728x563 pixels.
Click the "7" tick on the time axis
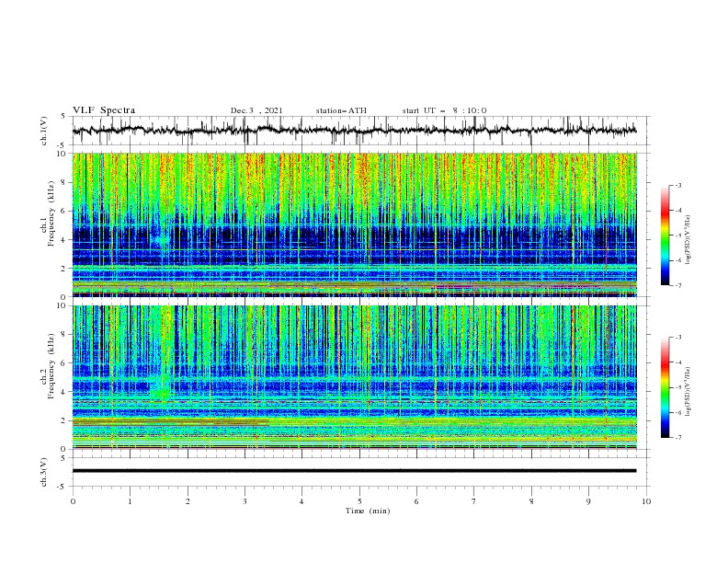[474, 501]
